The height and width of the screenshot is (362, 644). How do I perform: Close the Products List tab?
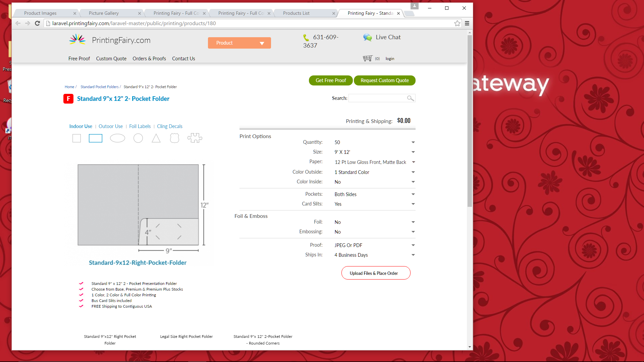pyautogui.click(x=334, y=13)
